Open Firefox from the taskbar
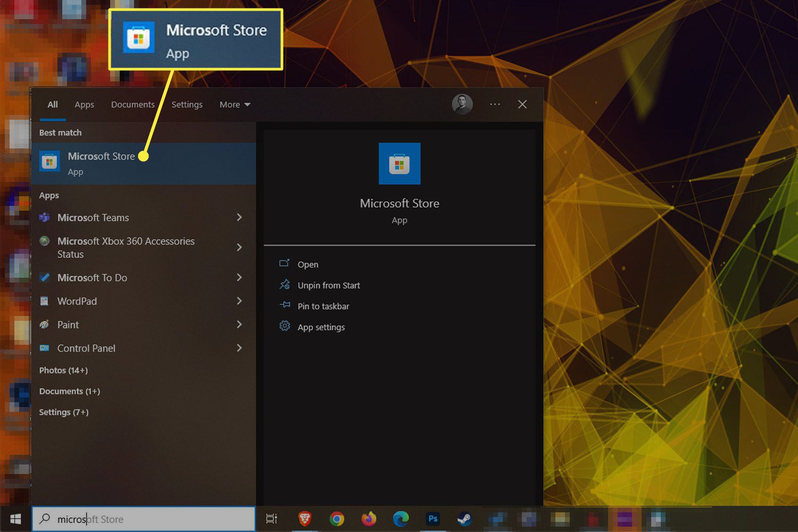 pos(369,519)
